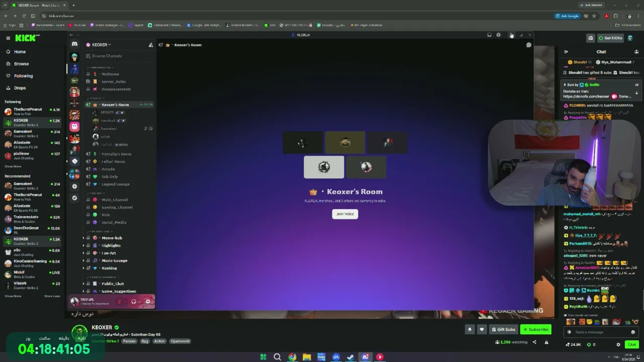Expand the Ranking channel threads arrow
Screen dimensions: 644x362
pyautogui.click(x=84, y=268)
